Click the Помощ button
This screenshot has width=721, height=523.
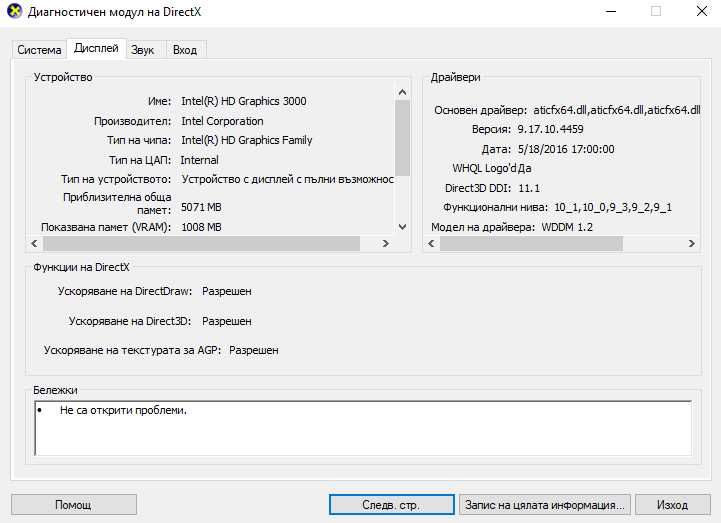coord(74,505)
